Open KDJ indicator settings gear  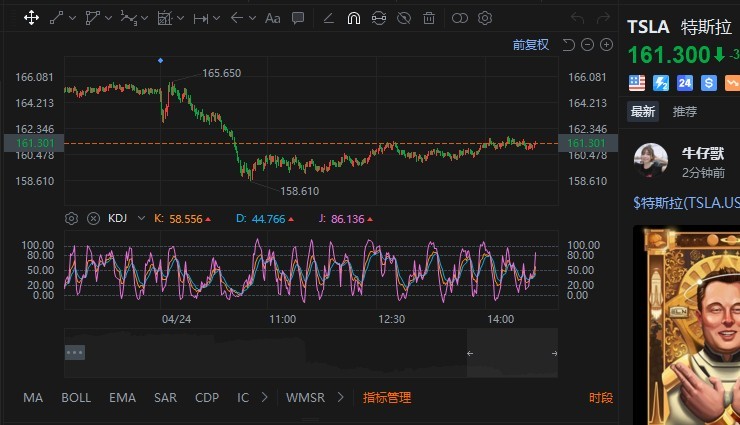point(71,218)
